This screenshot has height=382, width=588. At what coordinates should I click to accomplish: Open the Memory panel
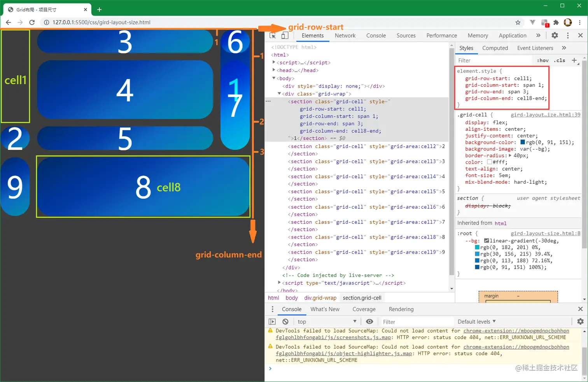[x=478, y=35]
